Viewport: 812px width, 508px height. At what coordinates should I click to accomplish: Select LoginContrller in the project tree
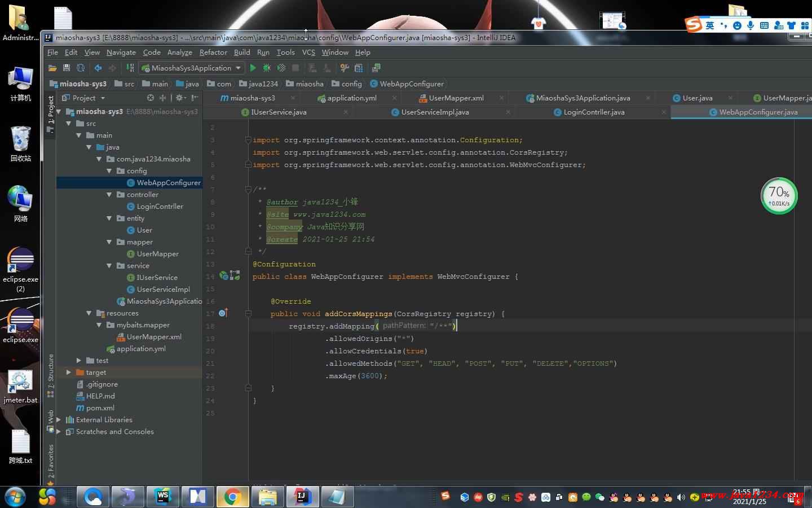160,206
